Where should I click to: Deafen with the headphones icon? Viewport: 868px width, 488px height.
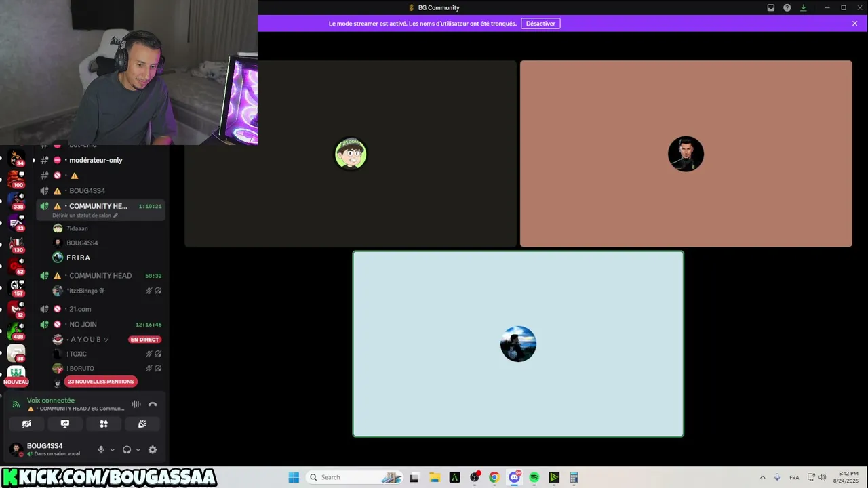click(127, 449)
